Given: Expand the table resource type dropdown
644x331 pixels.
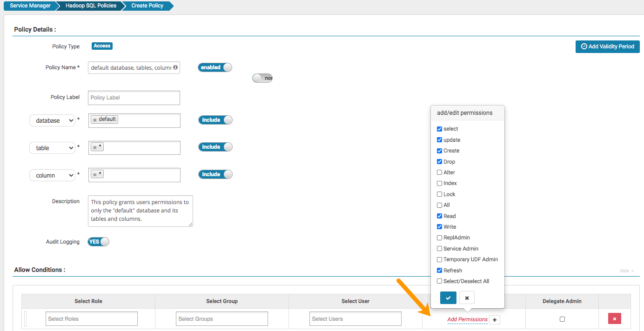Looking at the screenshot, I should [52, 148].
